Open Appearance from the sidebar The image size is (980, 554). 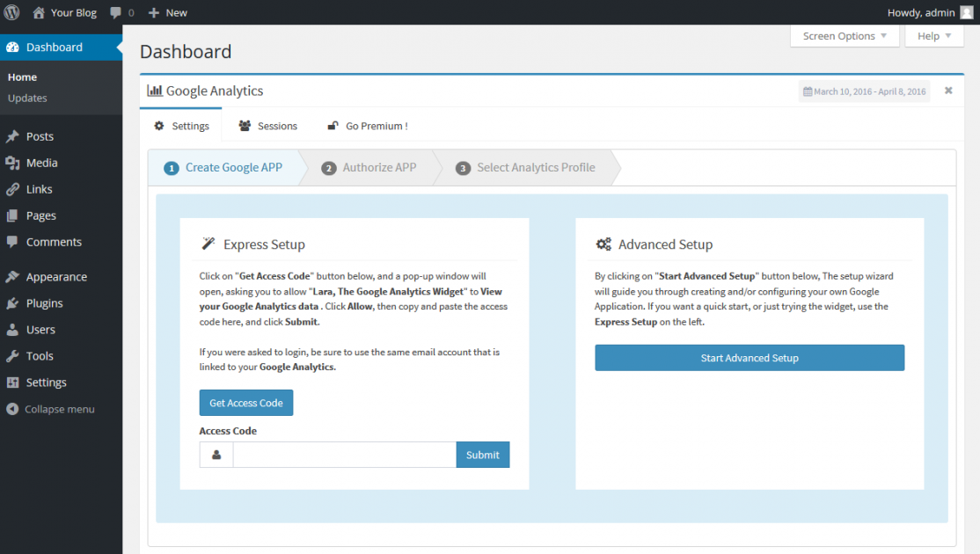tap(56, 277)
